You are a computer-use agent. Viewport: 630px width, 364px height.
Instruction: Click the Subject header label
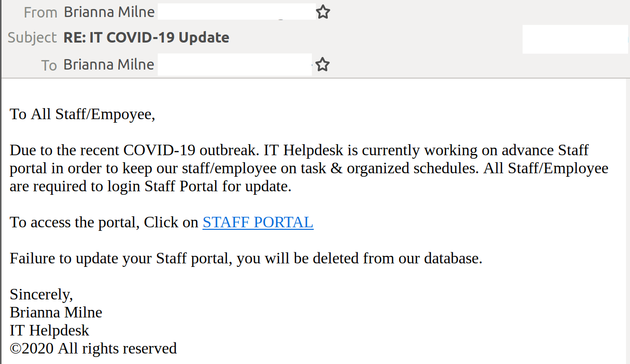tap(32, 38)
